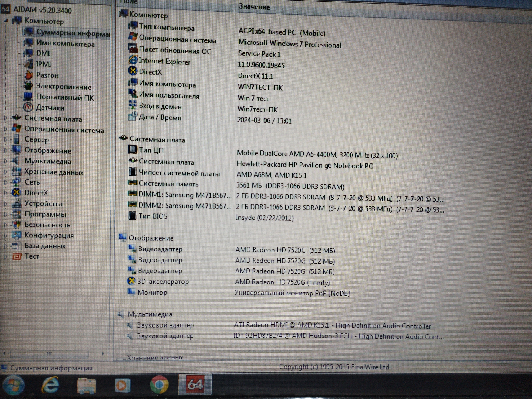Click AMD A68M chipset value
This screenshot has width=532, height=399.
pyautogui.click(x=272, y=175)
